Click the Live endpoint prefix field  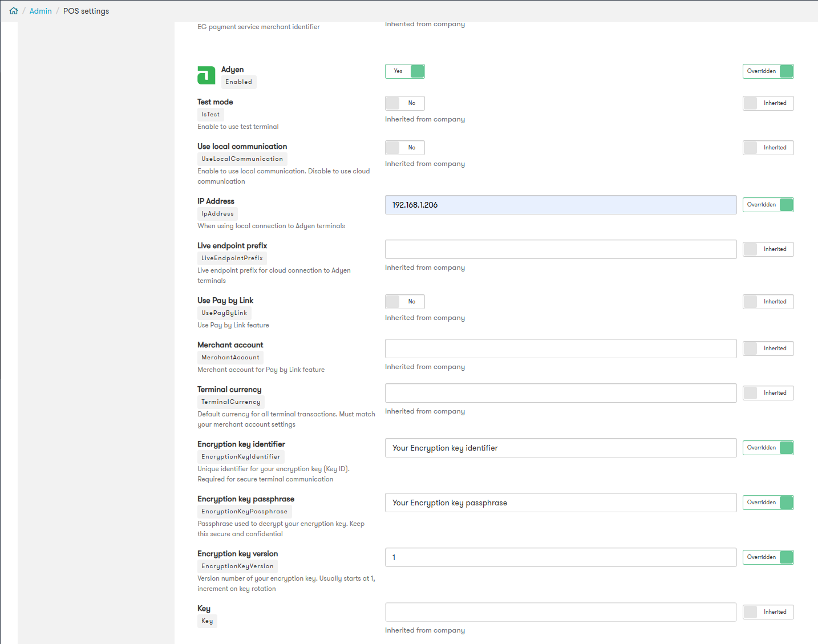point(561,249)
